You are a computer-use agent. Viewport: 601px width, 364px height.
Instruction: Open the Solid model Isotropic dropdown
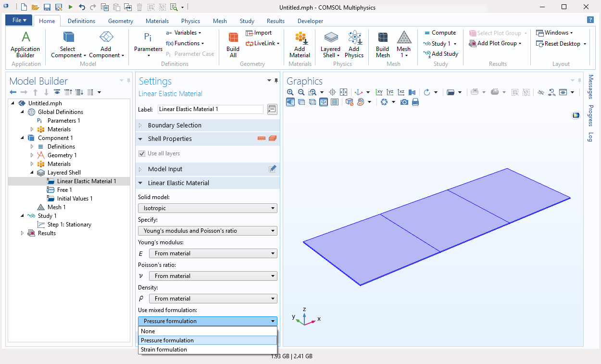pyautogui.click(x=207, y=208)
